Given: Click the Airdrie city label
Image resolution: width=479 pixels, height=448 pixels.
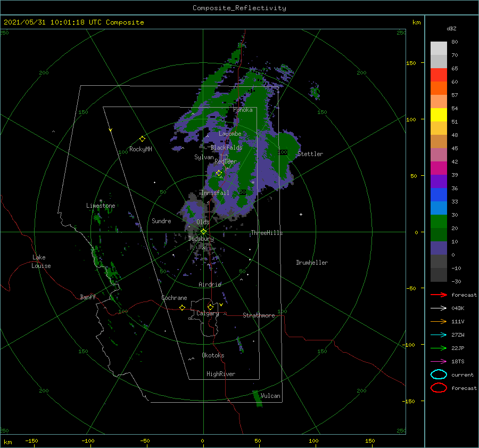Looking at the screenshot, I should [210, 284].
